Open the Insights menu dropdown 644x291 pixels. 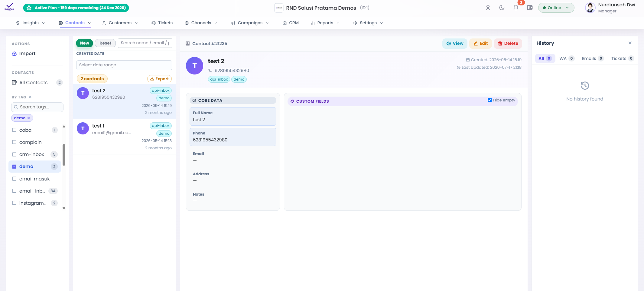coord(31,23)
